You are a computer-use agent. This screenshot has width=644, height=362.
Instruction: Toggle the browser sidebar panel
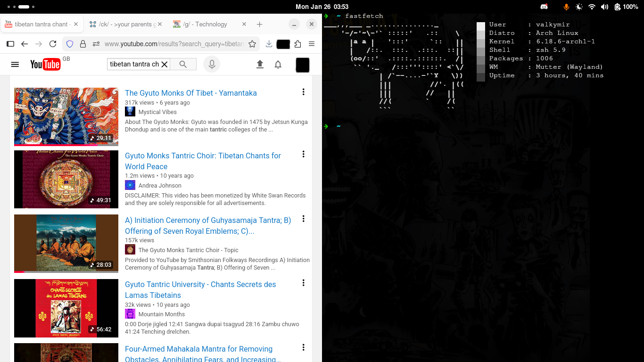[x=10, y=44]
